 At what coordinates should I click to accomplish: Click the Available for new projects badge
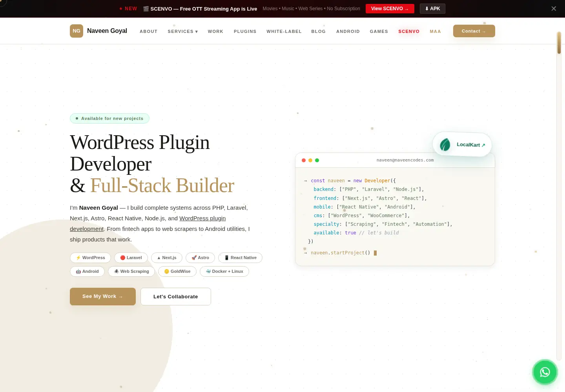point(109,118)
